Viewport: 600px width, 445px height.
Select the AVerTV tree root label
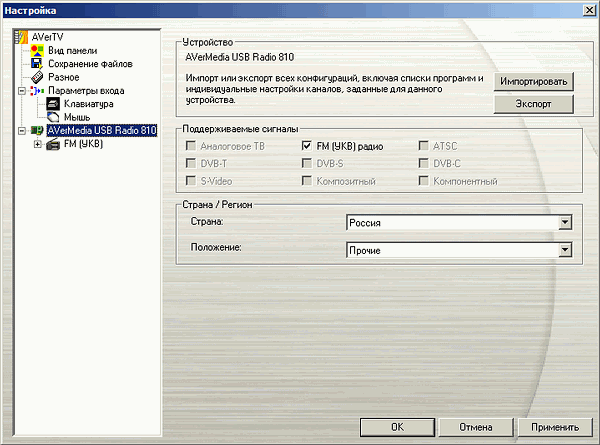47,37
